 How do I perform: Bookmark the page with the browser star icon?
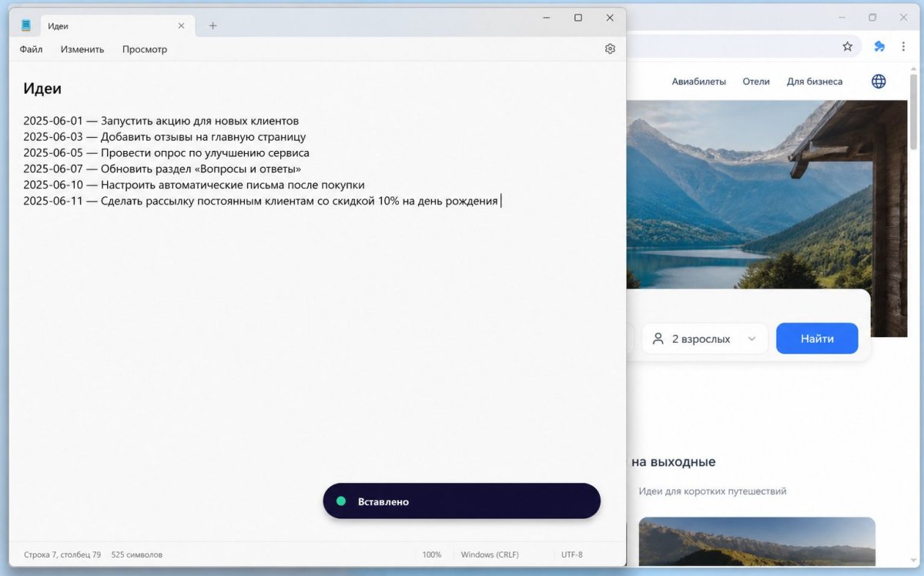pos(848,46)
